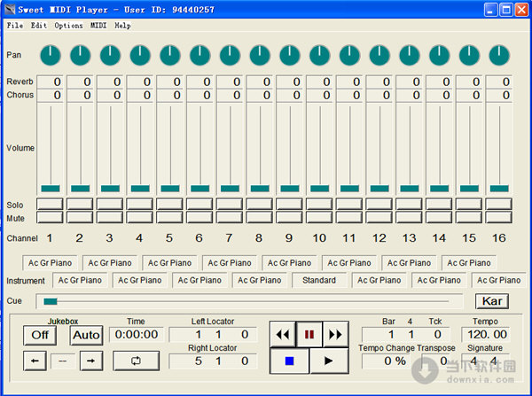Open the File menu
The image size is (532, 396).
tap(15, 26)
